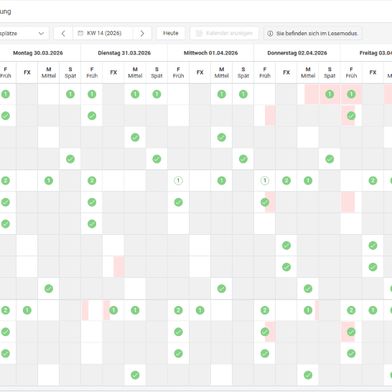This screenshot has width=392, height=392.
Task: Click Monday's FX shift column header
Action: [x=27, y=72]
